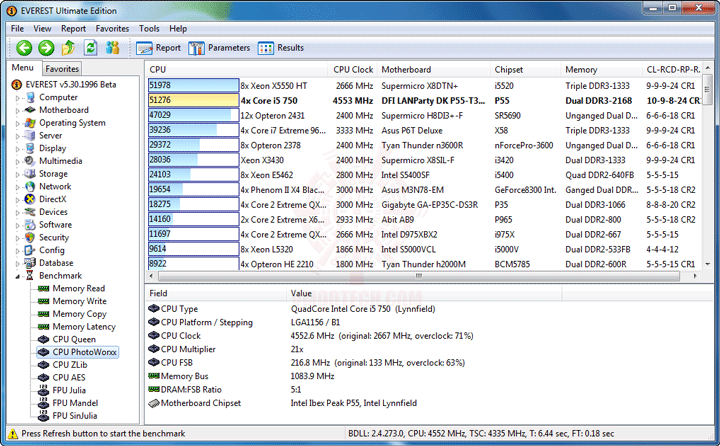Select CPU PhotoWorxx benchmark

coord(84,352)
